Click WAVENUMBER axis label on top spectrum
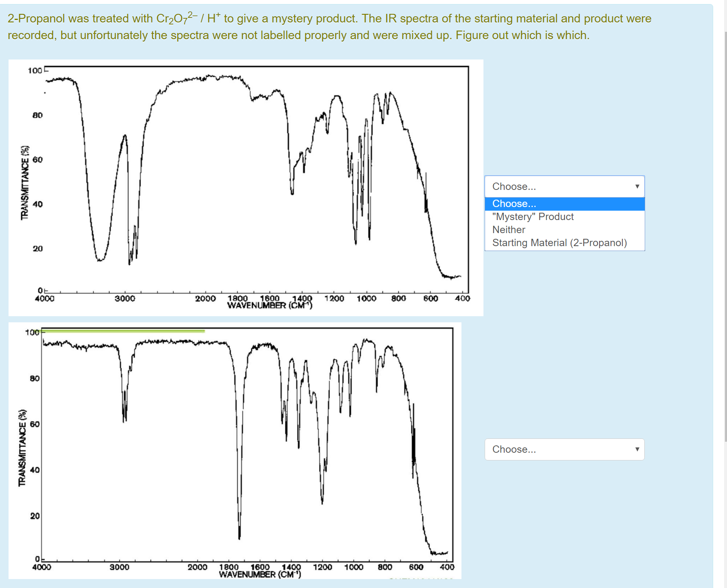This screenshot has height=588, width=727. (269, 306)
